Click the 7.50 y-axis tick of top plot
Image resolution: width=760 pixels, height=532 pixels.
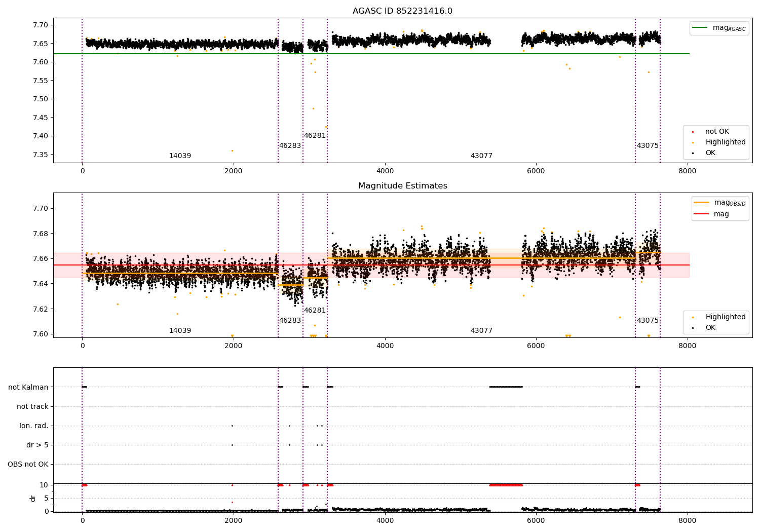[x=41, y=99]
